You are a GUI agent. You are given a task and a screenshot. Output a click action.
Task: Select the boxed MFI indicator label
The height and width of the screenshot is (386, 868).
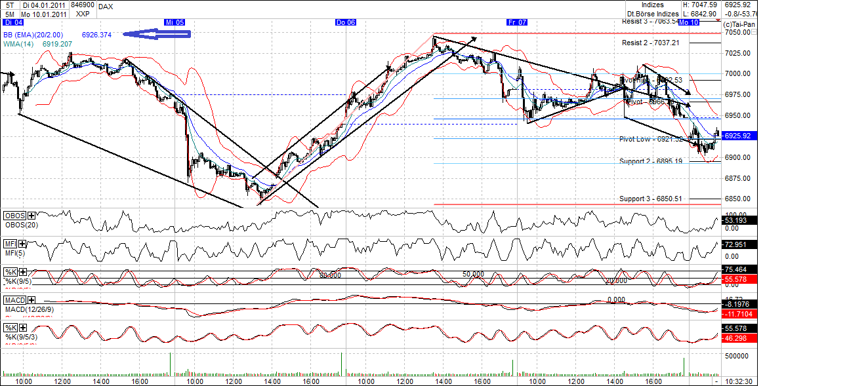(10, 244)
